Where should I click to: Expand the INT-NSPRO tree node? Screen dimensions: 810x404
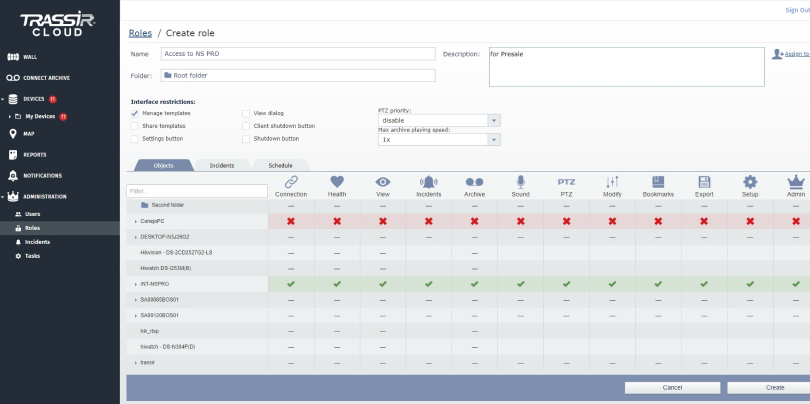click(135, 285)
